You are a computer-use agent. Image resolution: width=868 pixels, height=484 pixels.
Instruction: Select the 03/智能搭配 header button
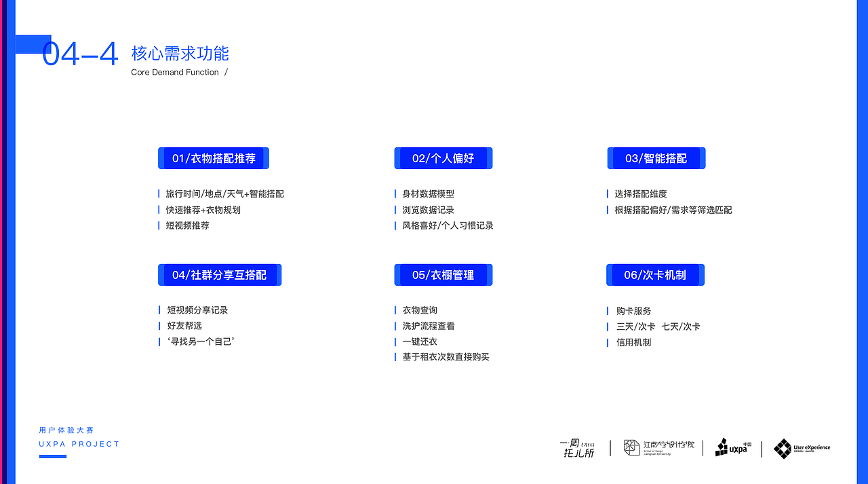pyautogui.click(x=656, y=157)
